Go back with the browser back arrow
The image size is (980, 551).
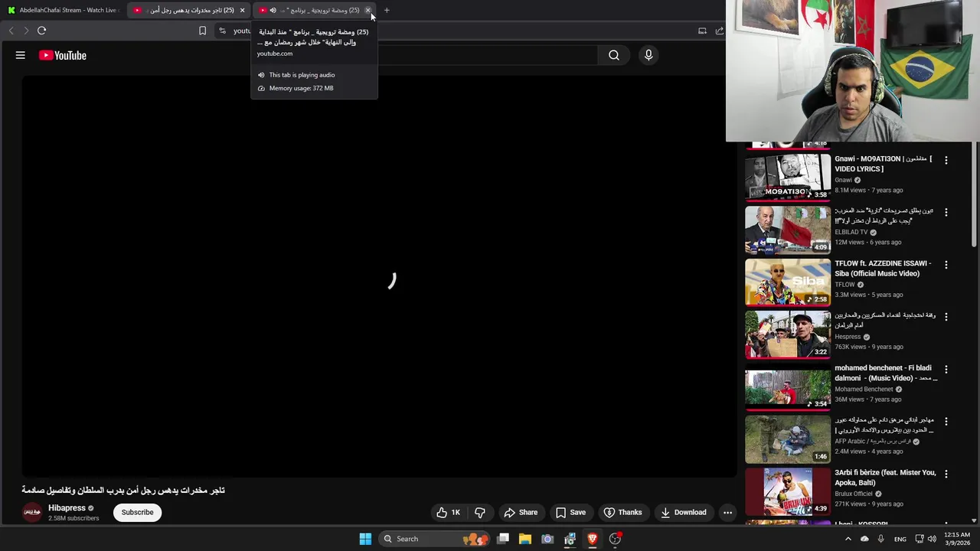pos(11,31)
